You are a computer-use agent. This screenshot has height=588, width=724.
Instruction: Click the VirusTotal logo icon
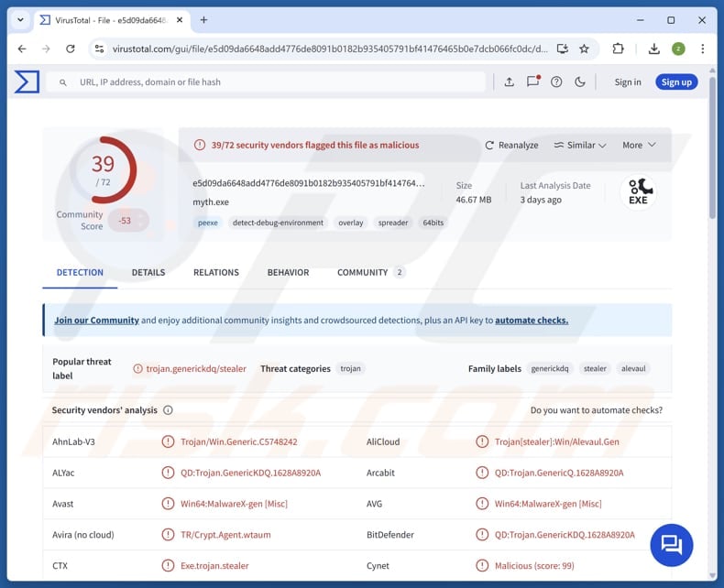click(x=27, y=82)
